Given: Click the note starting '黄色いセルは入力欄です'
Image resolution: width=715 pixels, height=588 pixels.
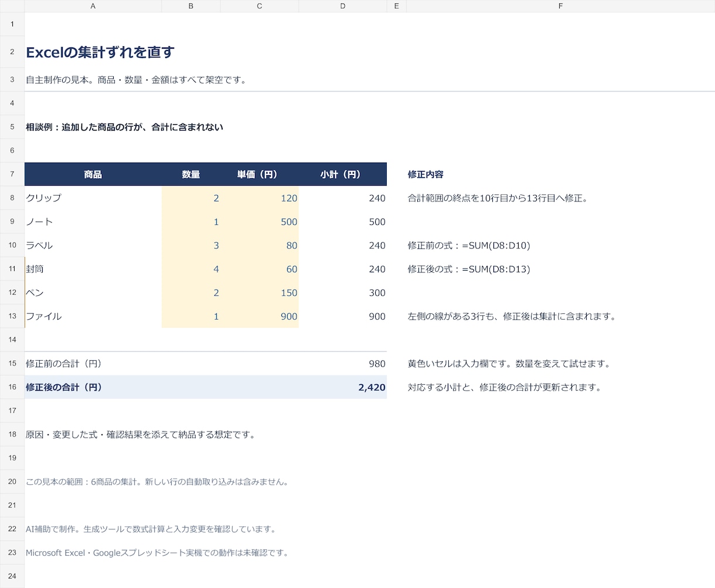Looking at the screenshot, I should point(509,364).
